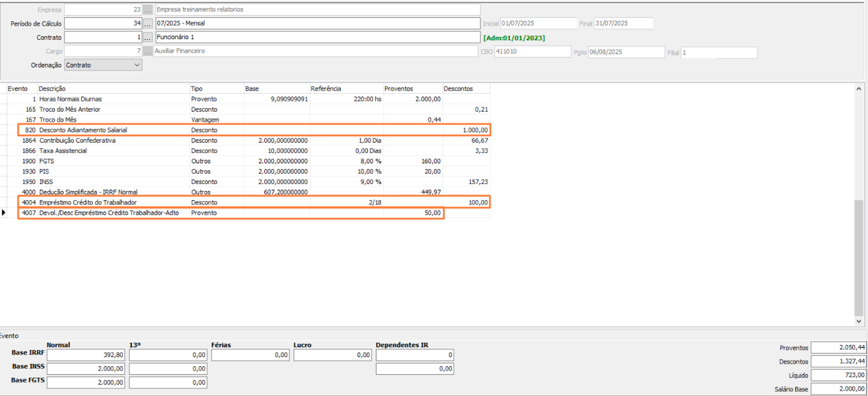Click the scrollbar down arrow of the events grid

858,321
